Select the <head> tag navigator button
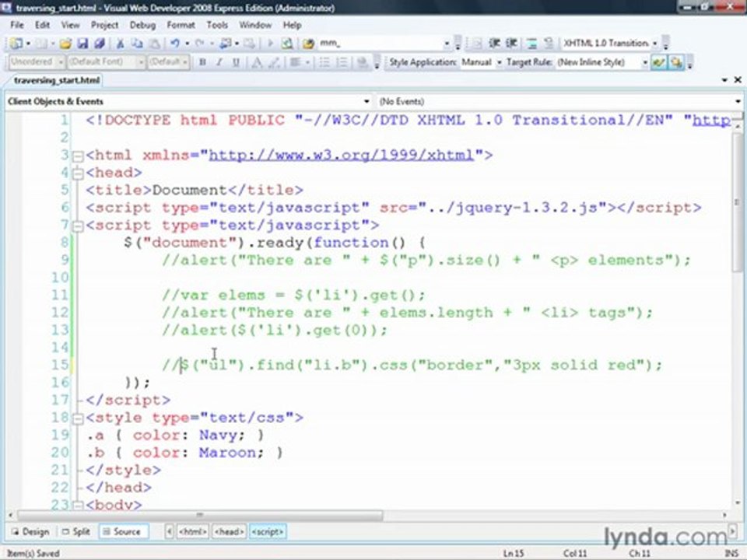Screen dimensions: 747x560 click(229, 531)
